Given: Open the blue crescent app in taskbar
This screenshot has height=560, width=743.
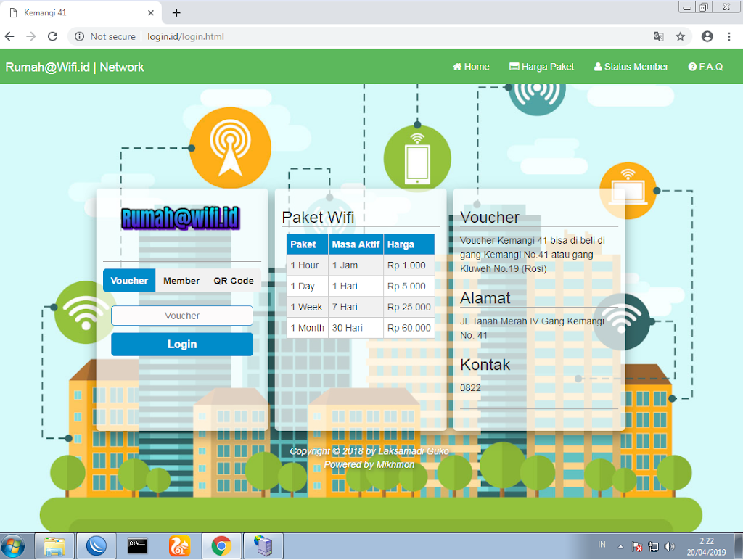Looking at the screenshot, I should (97, 546).
